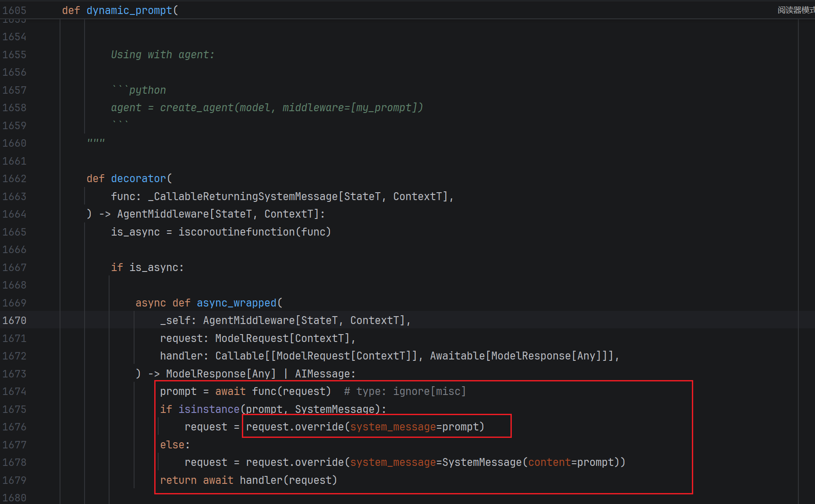This screenshot has height=504, width=815.
Task: Click the iscoroutinefunction call
Action: pyautogui.click(x=237, y=232)
